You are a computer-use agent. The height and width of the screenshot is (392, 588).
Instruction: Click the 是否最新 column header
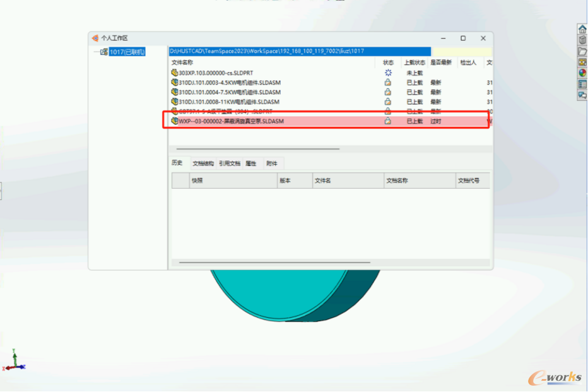click(x=441, y=62)
